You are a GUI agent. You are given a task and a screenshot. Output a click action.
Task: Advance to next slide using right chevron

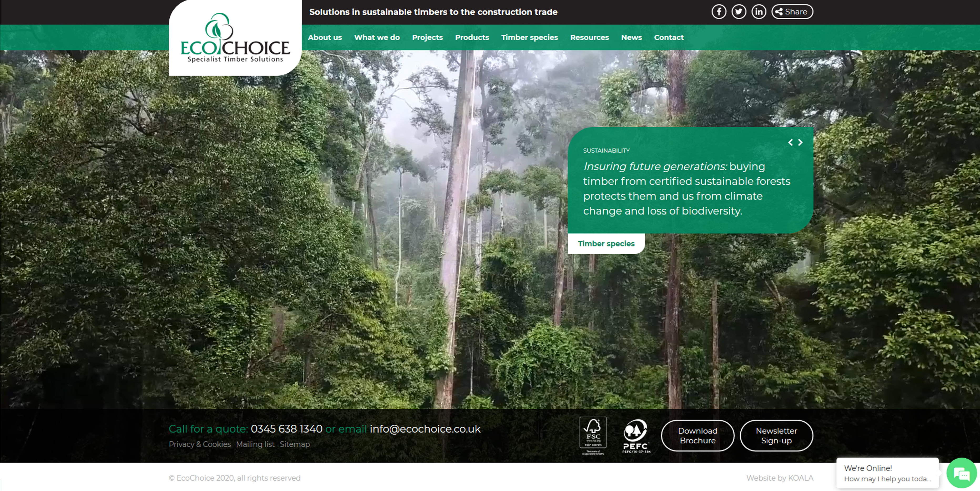(800, 142)
